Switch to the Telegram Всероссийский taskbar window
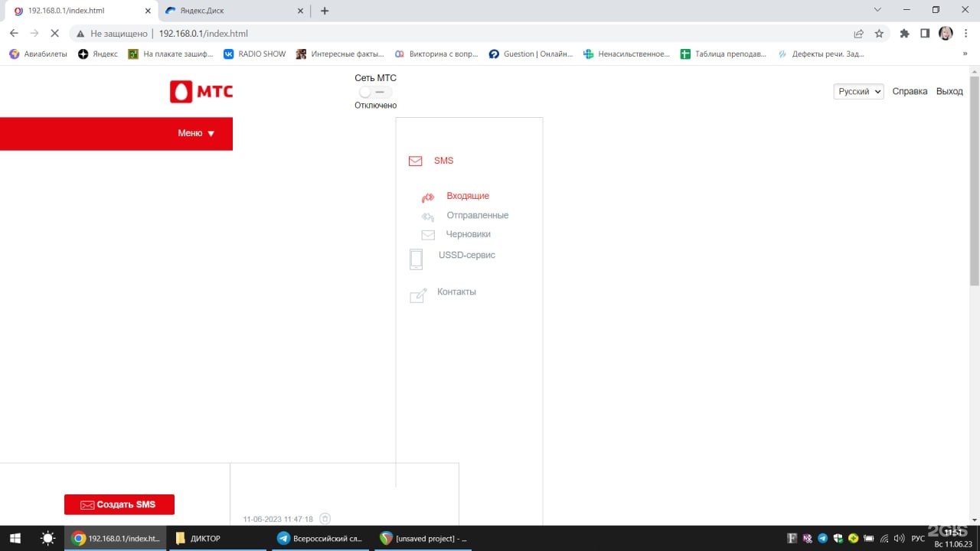980x551 pixels. pos(322,539)
